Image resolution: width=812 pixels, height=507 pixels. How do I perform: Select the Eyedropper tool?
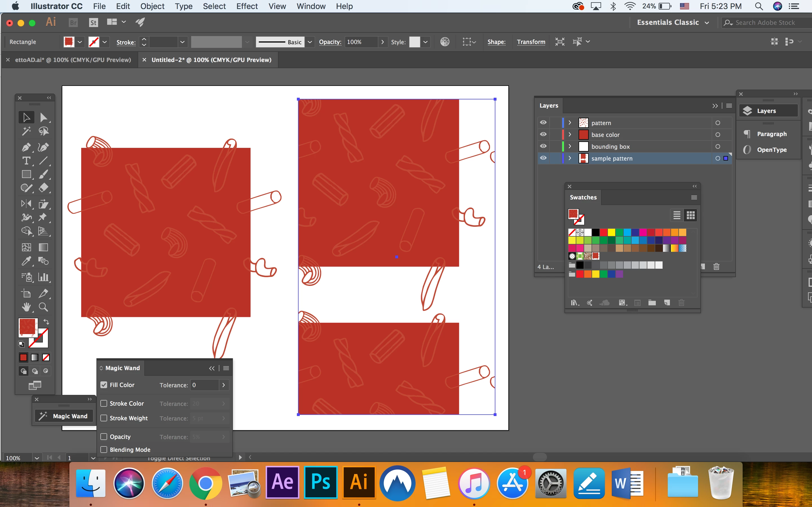point(26,261)
